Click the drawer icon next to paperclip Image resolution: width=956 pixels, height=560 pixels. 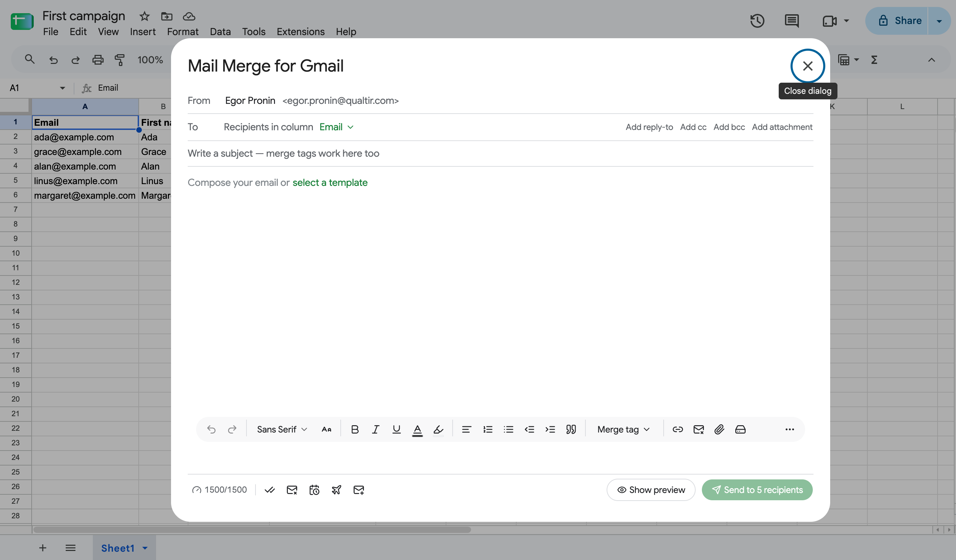740,429
